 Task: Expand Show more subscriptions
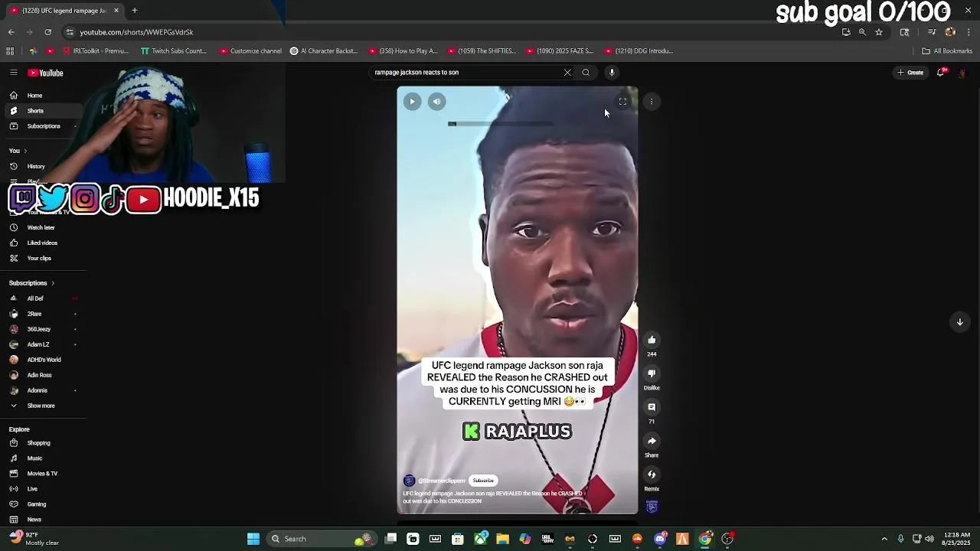tap(42, 406)
